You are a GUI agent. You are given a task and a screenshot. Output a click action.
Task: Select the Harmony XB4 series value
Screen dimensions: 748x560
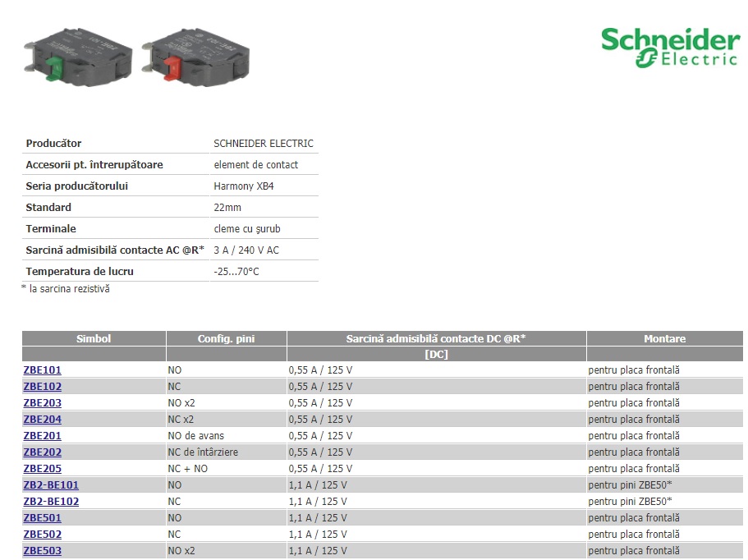pos(244,186)
